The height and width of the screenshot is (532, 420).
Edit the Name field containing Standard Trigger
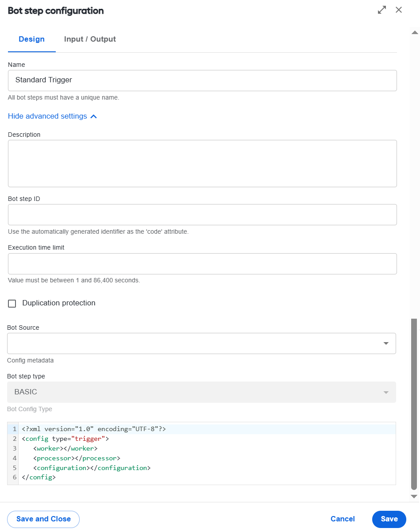pos(202,81)
